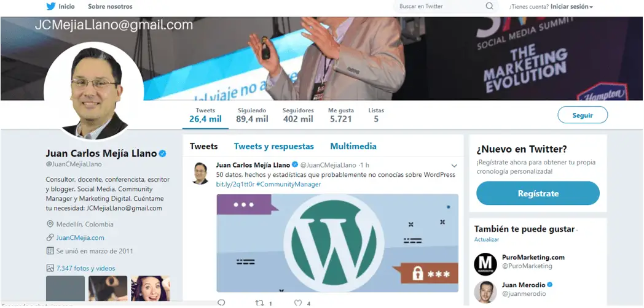Select the Seguidores count stat
This screenshot has width=644, height=308.
coord(298,115)
